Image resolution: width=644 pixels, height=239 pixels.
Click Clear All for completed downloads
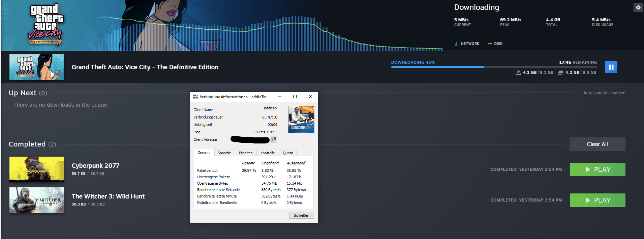tap(597, 144)
